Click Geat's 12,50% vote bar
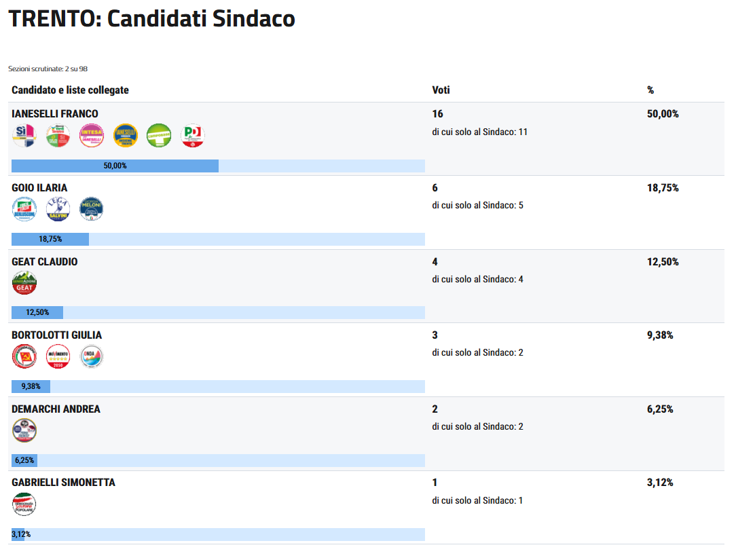Viewport: 736px width, 560px height. pyautogui.click(x=37, y=313)
